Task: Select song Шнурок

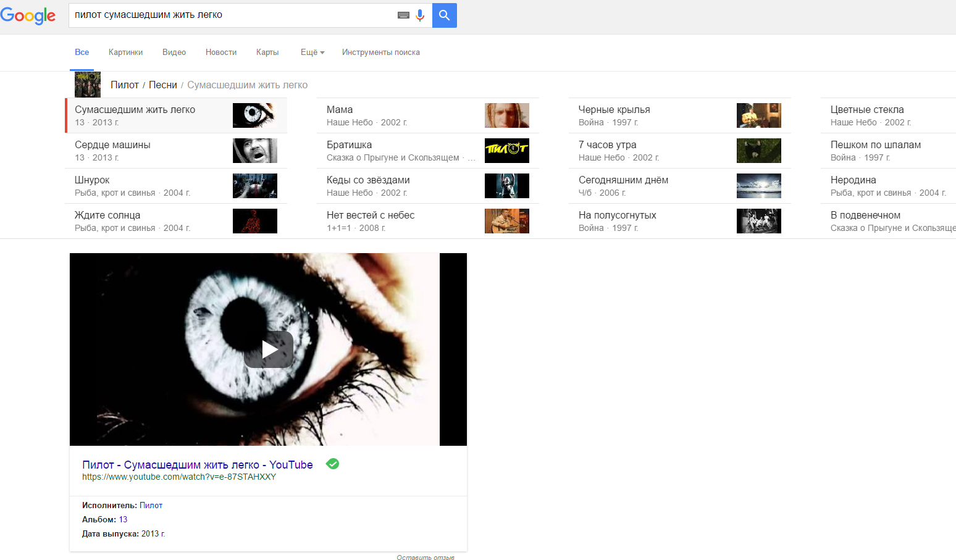Action: click(176, 186)
